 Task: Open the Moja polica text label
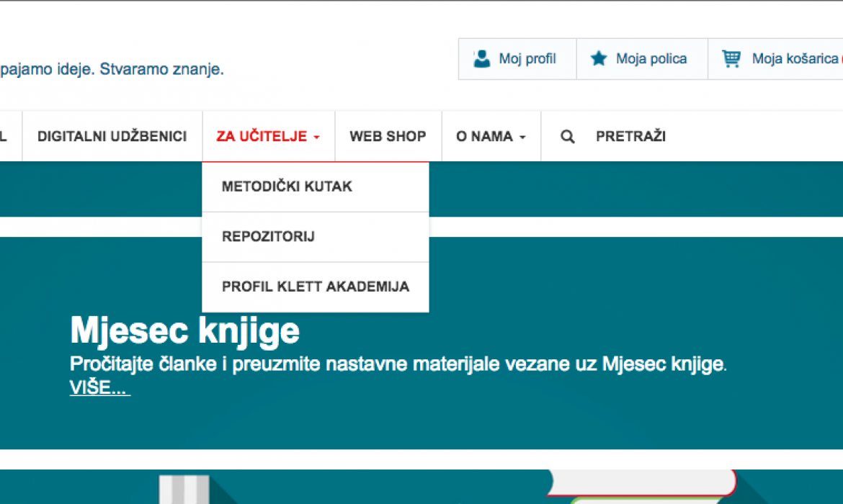pos(651,59)
